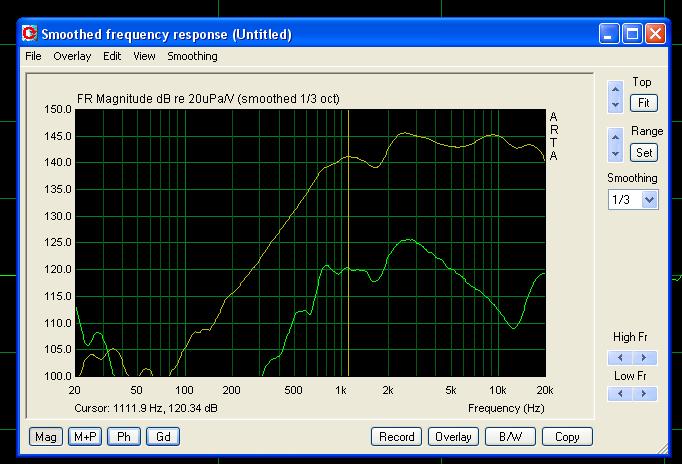Click the Overlay button at bottom
The width and height of the screenshot is (682, 464).
tap(453, 437)
